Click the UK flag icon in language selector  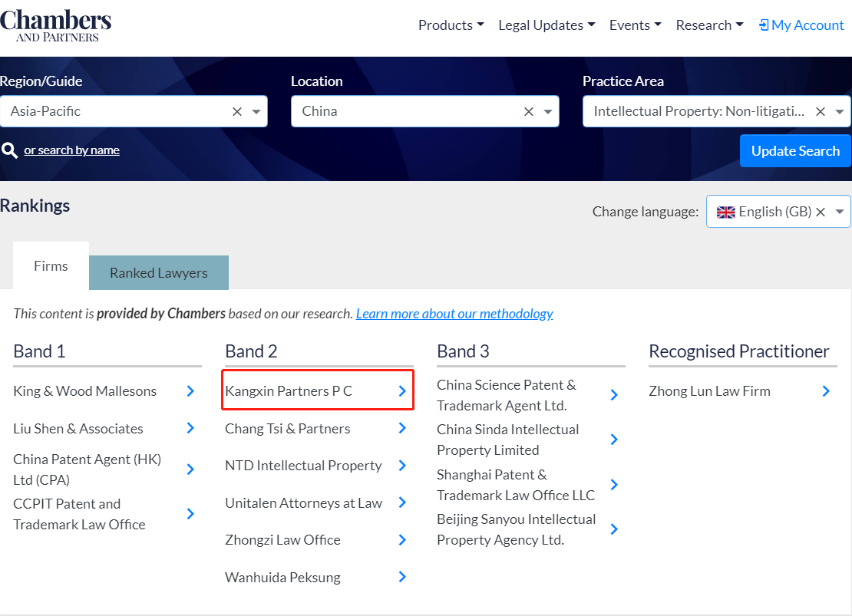(x=726, y=212)
